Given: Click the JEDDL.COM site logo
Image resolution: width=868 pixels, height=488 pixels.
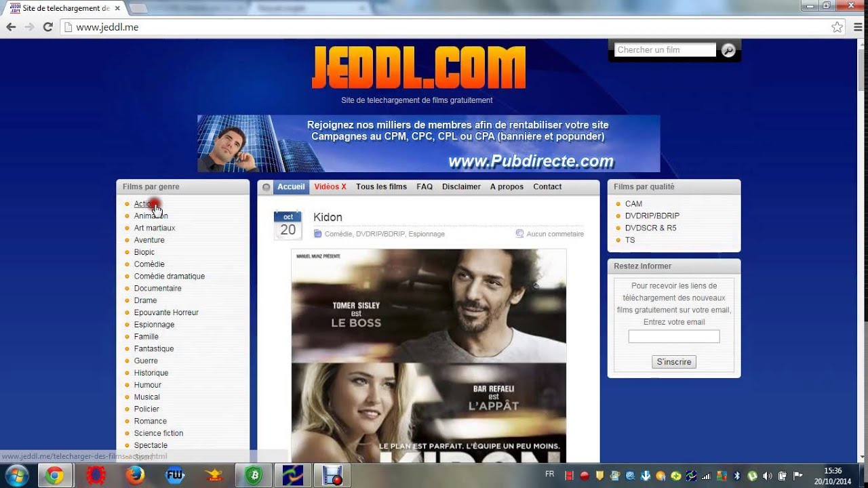Looking at the screenshot, I should click(418, 68).
